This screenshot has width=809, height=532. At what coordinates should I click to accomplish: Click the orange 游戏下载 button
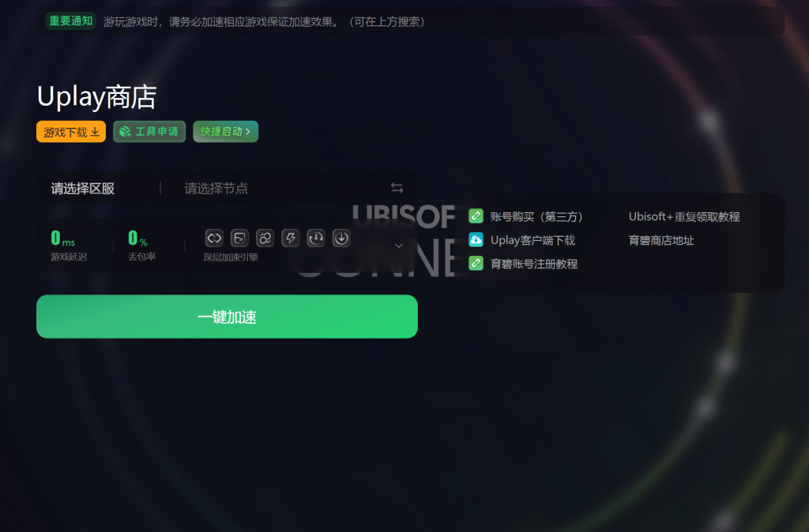(71, 132)
